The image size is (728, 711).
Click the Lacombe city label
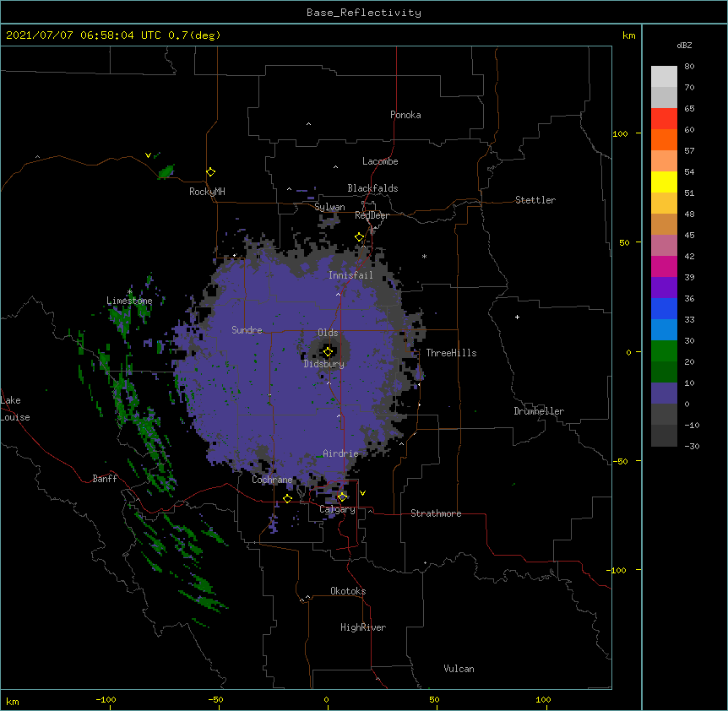pos(380,161)
